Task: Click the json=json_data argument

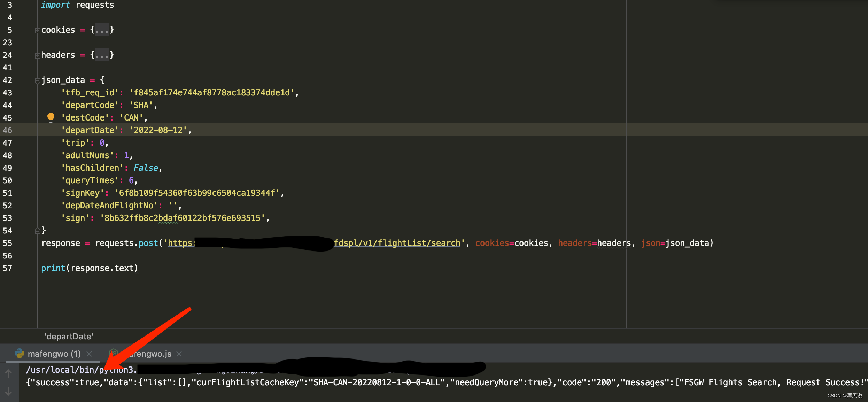Action: [675, 243]
